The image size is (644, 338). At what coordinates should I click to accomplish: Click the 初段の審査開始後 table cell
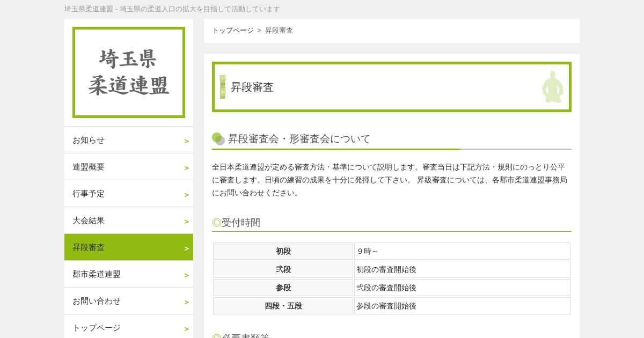pos(462,269)
